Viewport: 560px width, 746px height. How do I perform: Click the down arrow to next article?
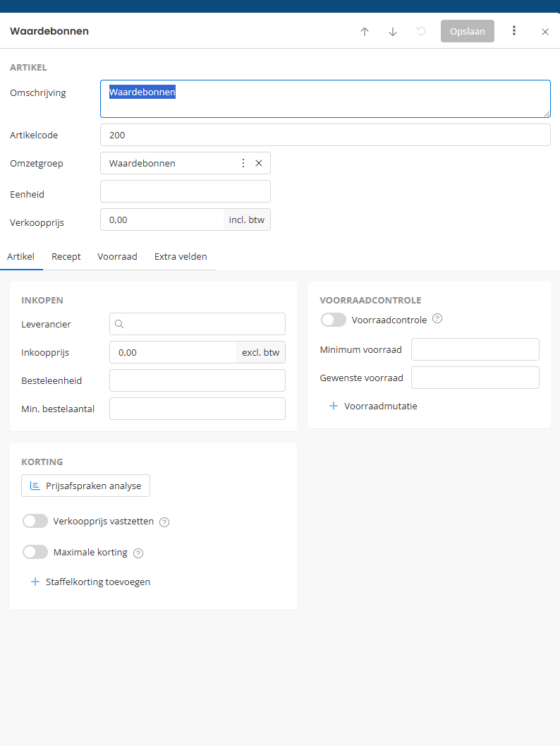click(x=393, y=32)
